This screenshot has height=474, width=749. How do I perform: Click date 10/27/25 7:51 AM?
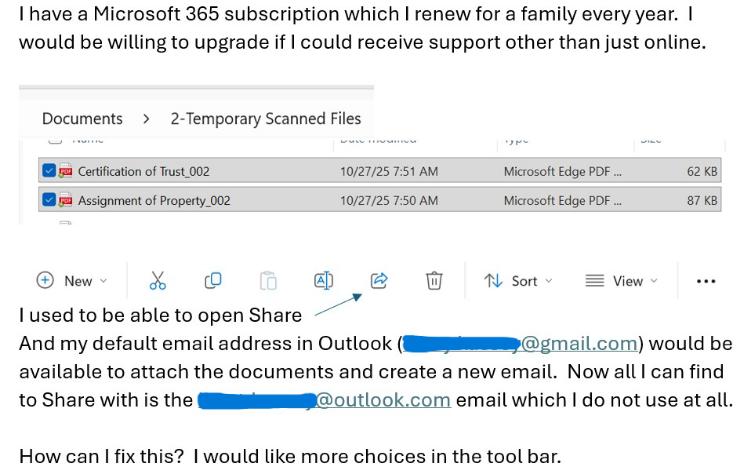click(x=389, y=172)
